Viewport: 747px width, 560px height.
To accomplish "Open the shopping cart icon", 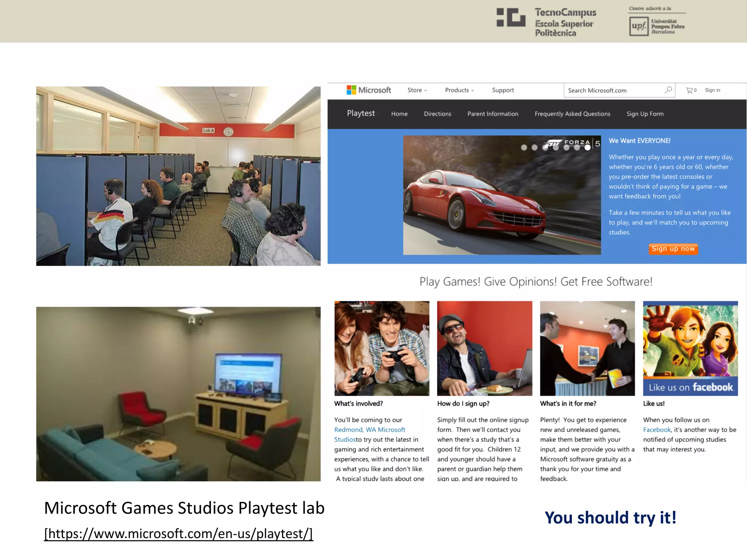I will pos(689,90).
